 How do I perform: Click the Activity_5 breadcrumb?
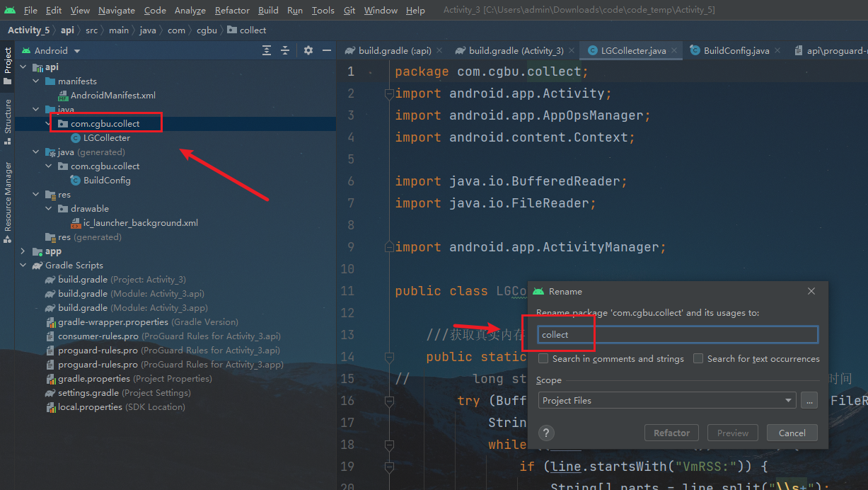coord(28,30)
